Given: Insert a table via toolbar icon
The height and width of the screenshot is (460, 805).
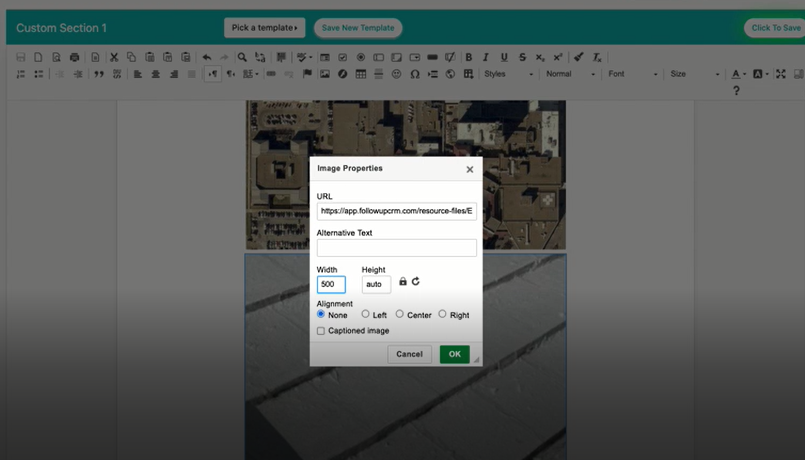Looking at the screenshot, I should [361, 74].
